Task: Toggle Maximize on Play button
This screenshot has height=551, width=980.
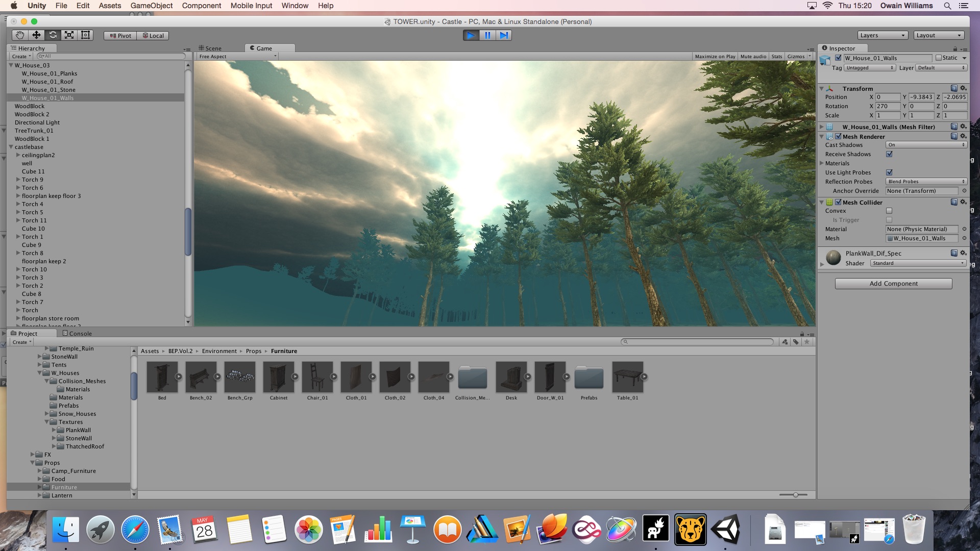Action: pos(715,57)
